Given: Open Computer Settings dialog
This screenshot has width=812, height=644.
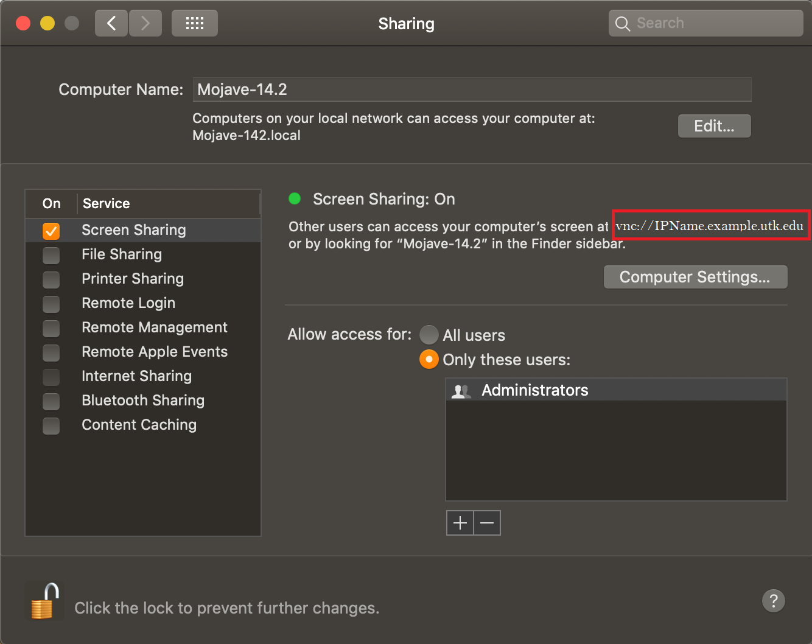Looking at the screenshot, I should [x=695, y=277].
